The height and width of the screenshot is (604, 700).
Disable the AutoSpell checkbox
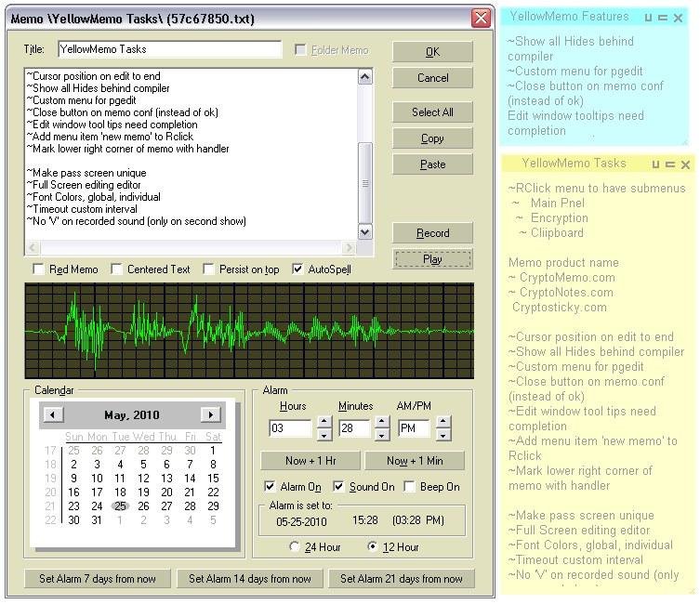pyautogui.click(x=297, y=269)
